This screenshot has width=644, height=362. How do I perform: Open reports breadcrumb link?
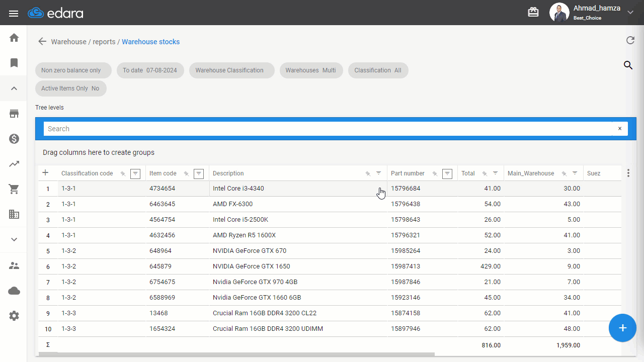click(x=104, y=42)
